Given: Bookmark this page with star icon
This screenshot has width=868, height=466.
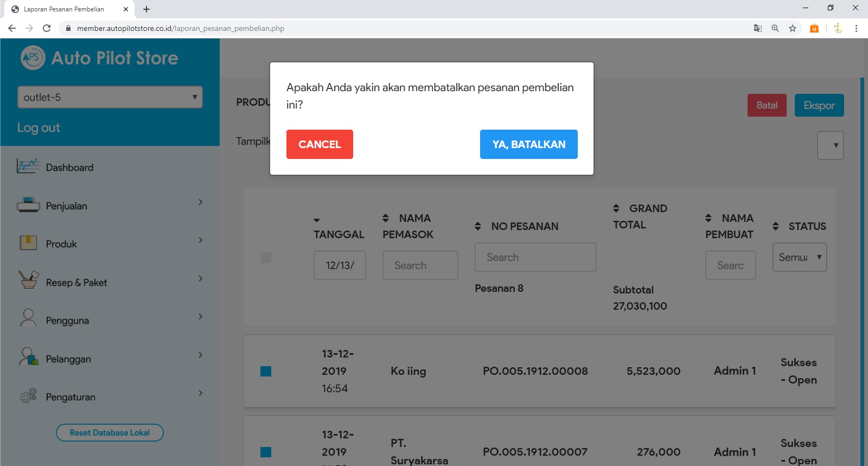Looking at the screenshot, I should point(793,28).
